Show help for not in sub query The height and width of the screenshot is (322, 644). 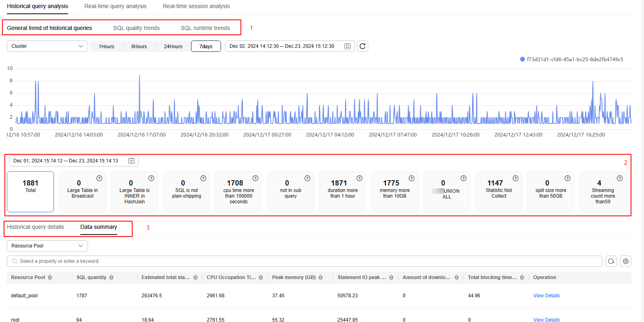pos(307,178)
